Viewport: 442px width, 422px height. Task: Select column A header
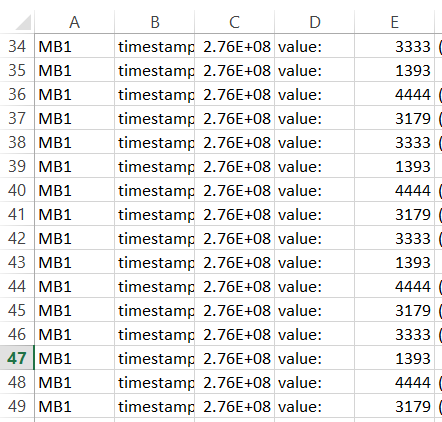coord(74,22)
